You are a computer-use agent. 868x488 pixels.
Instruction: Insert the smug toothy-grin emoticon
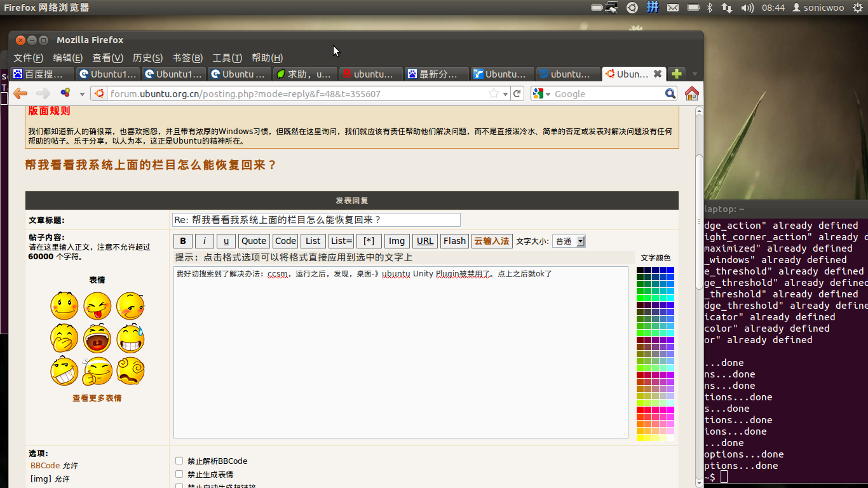point(64,372)
